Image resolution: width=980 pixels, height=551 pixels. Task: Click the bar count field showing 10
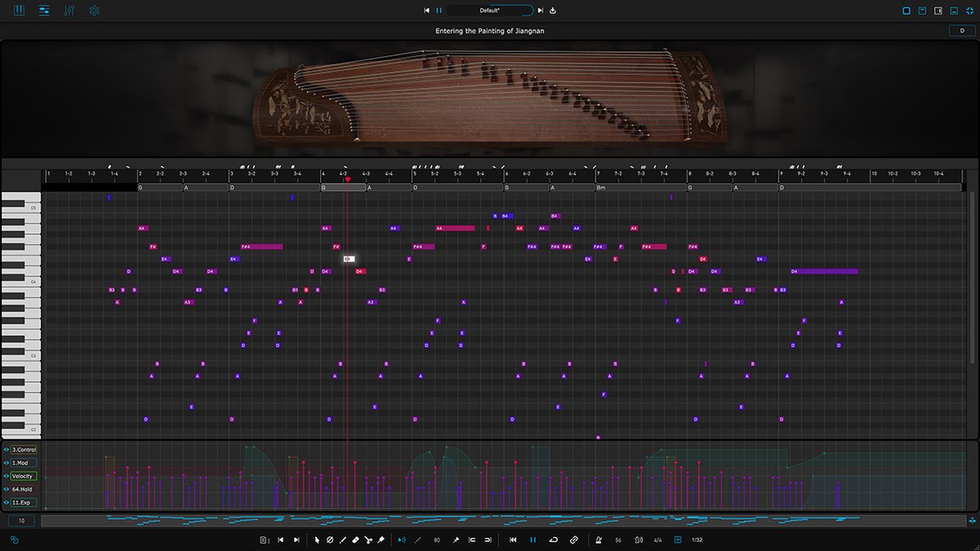21,520
